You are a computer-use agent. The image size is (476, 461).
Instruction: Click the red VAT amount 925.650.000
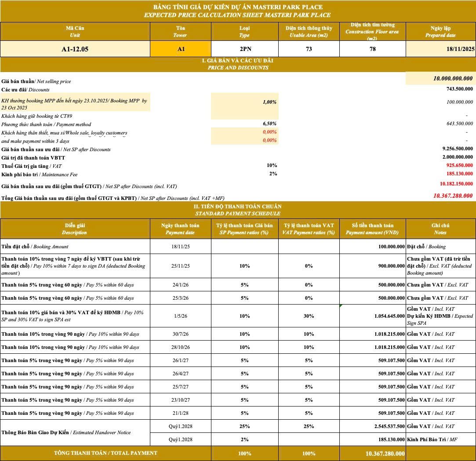point(459,166)
